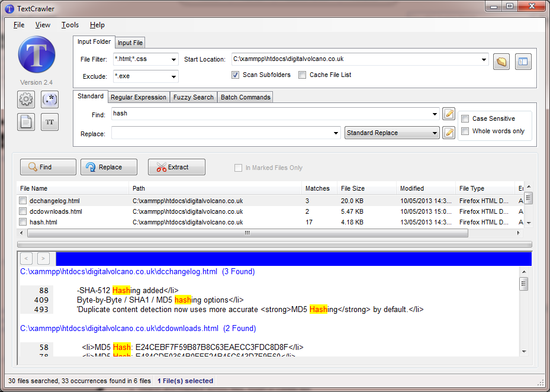Click the layout panel icon beside browse
This screenshot has height=392, width=550.
coord(523,62)
